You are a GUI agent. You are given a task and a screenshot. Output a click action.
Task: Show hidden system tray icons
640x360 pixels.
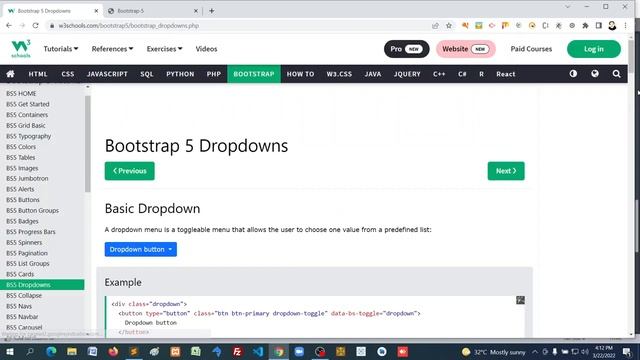pyautogui.click(x=535, y=351)
